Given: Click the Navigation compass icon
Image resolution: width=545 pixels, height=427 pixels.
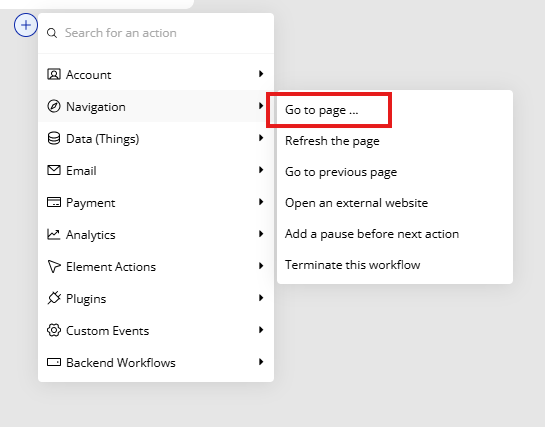Looking at the screenshot, I should [54, 106].
